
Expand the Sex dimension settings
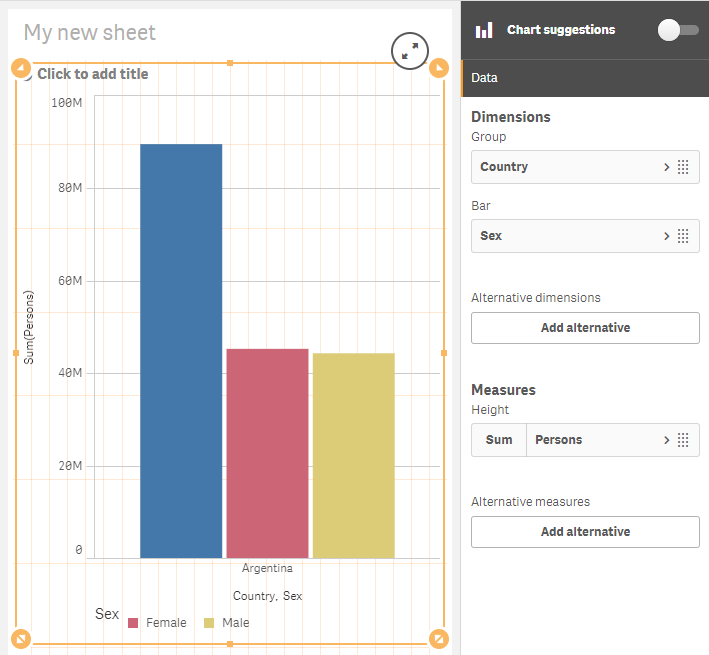click(666, 236)
